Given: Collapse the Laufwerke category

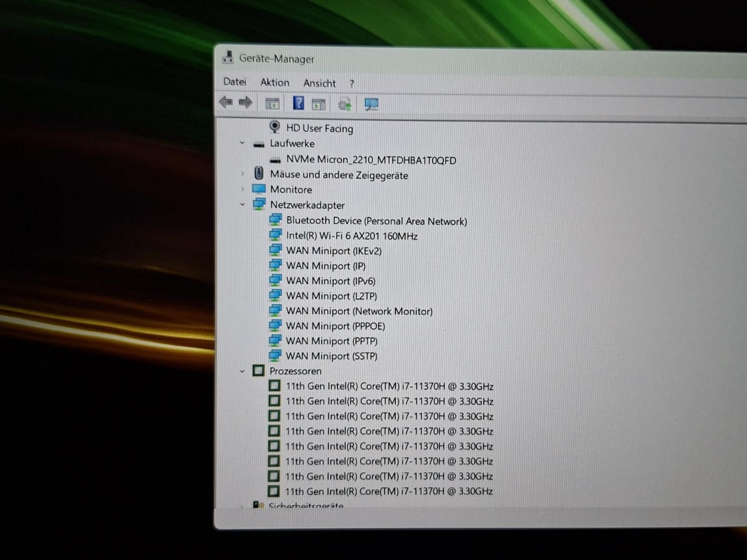Looking at the screenshot, I should 242,143.
